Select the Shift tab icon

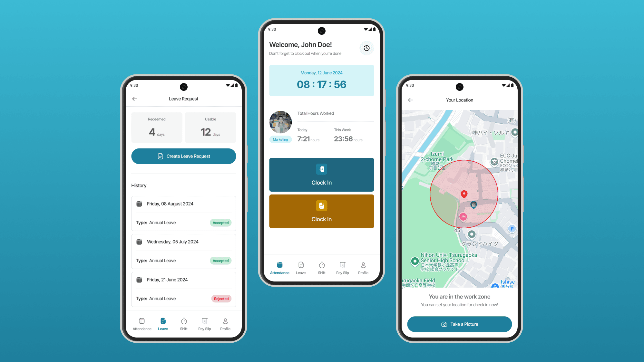point(321,265)
